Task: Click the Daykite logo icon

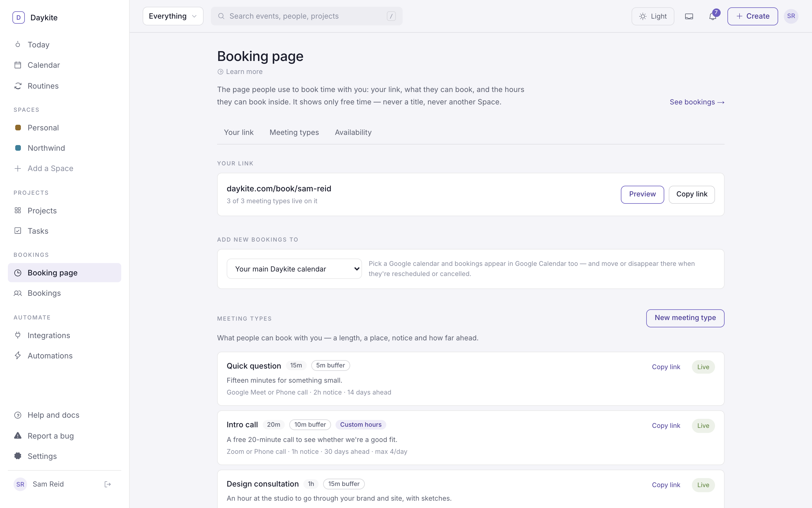Action: point(18,17)
